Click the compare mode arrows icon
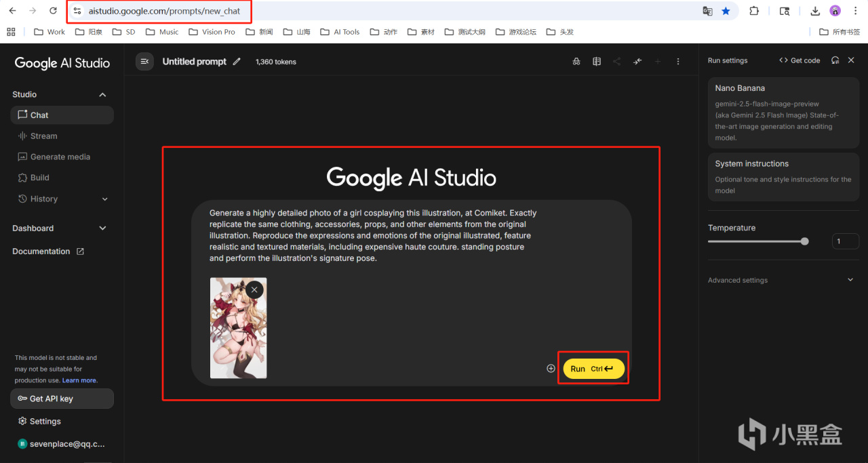The image size is (868, 463). (x=637, y=62)
